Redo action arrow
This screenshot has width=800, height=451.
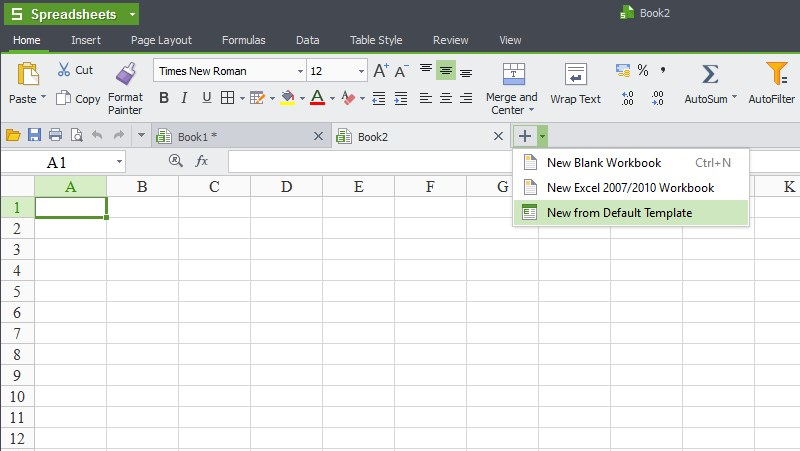(x=118, y=135)
